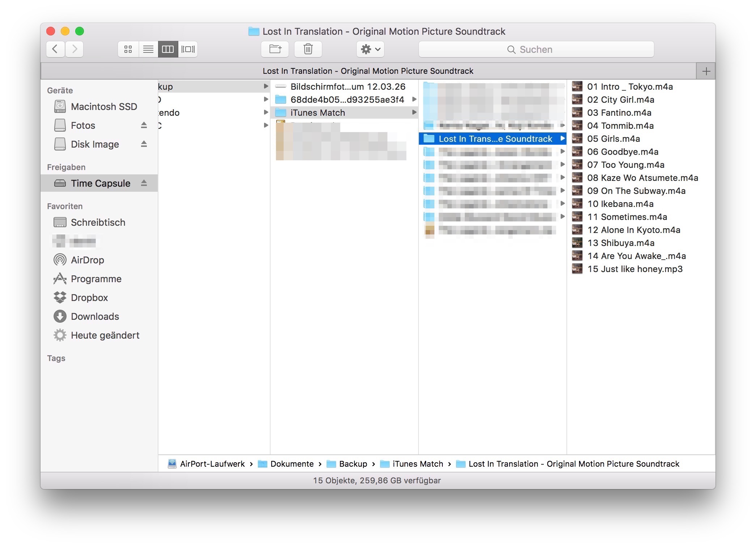The width and height of the screenshot is (756, 547).
Task: Open the gear action dropdown menu
Action: coord(370,49)
